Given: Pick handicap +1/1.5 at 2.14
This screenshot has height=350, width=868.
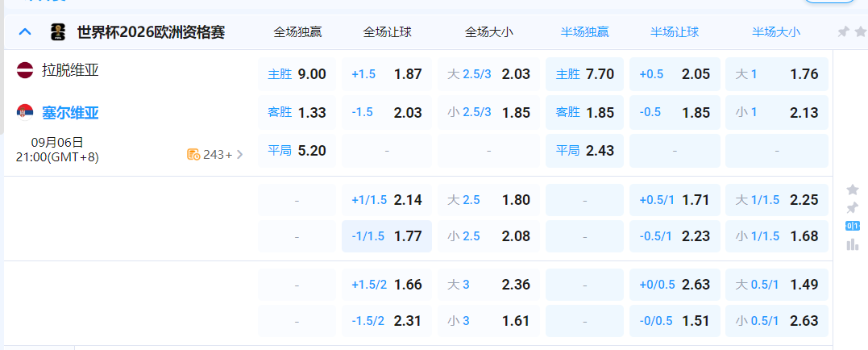Looking at the screenshot, I should click(386, 200).
